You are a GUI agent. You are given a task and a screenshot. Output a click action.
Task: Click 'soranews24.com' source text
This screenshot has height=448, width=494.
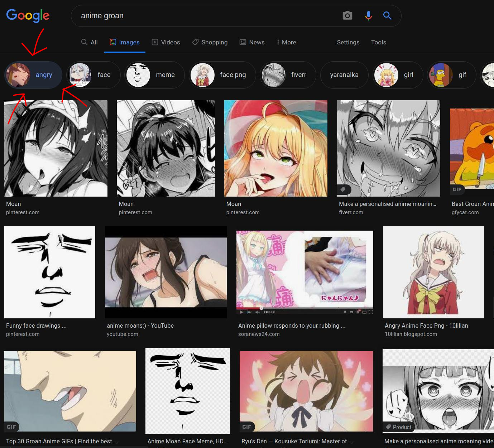[259, 334]
